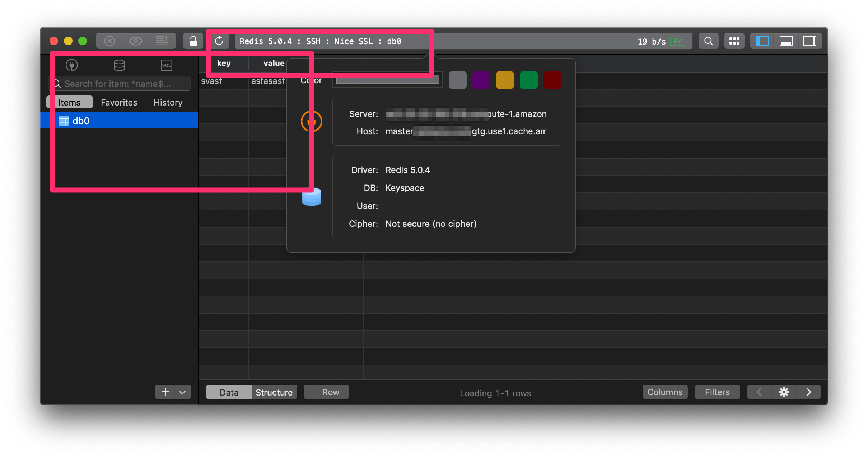Expand the new item chevron near plus button
Viewport: 868px width, 458px height.
(182, 392)
